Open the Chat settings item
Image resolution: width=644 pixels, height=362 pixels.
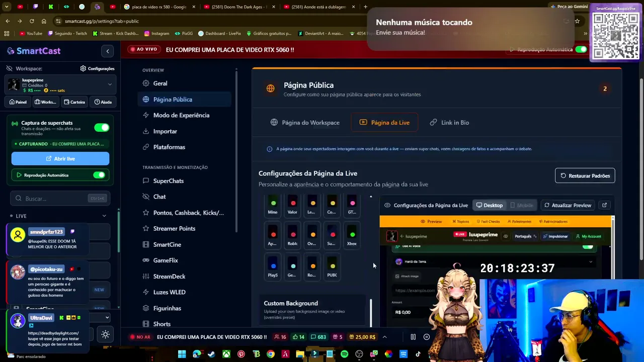click(x=184, y=197)
